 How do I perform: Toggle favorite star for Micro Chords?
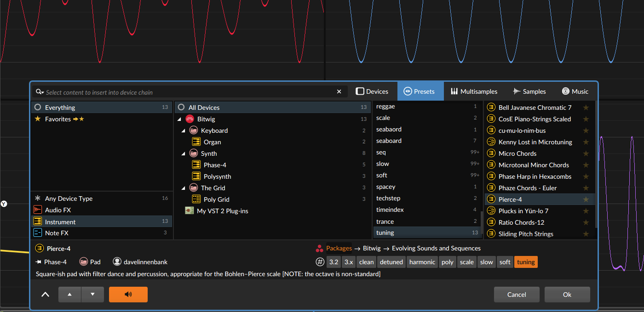point(586,153)
